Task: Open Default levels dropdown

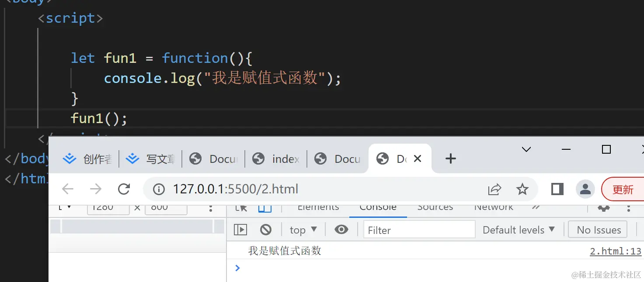Action: coord(519,230)
